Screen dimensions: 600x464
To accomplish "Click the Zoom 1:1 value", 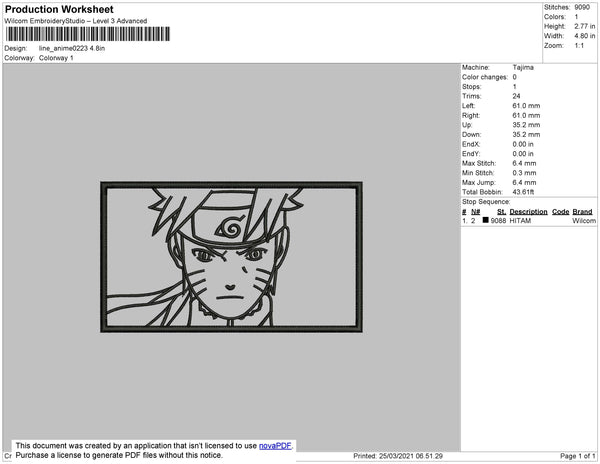I will pos(580,46).
